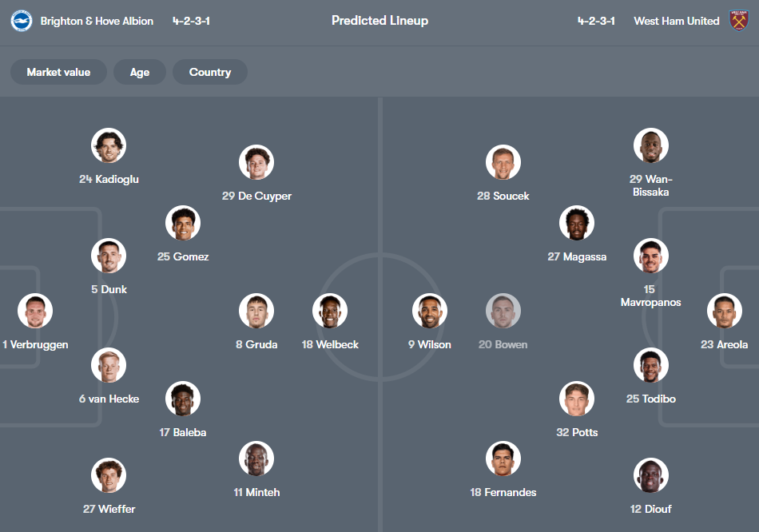759x532 pixels.
Task: Select Areola's goalkeeper portrait
Action: [724, 311]
